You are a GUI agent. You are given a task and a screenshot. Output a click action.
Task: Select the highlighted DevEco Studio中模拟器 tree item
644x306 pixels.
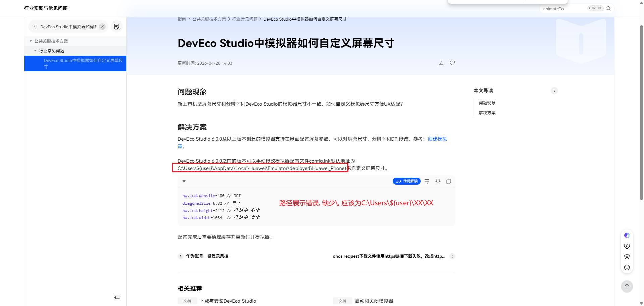[75, 63]
